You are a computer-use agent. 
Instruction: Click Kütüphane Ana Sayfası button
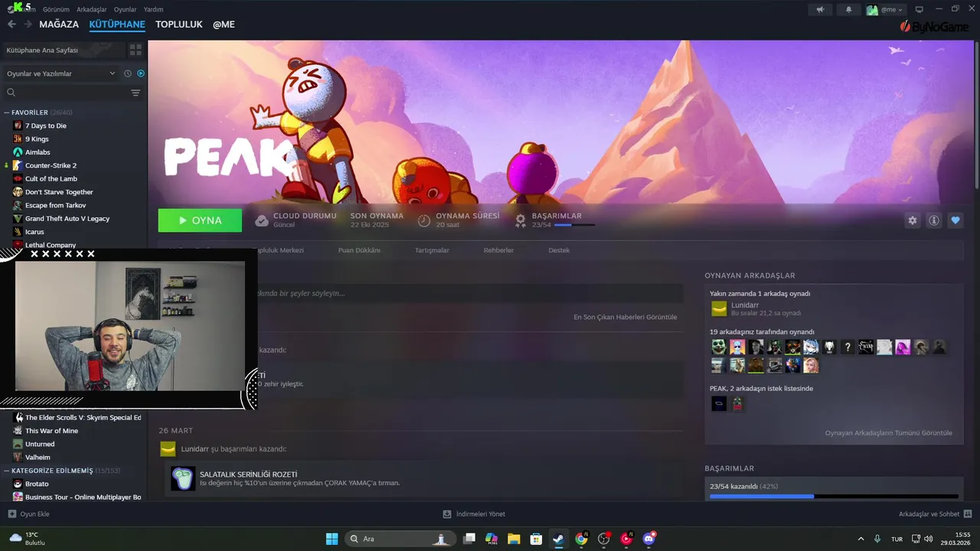tap(62, 50)
